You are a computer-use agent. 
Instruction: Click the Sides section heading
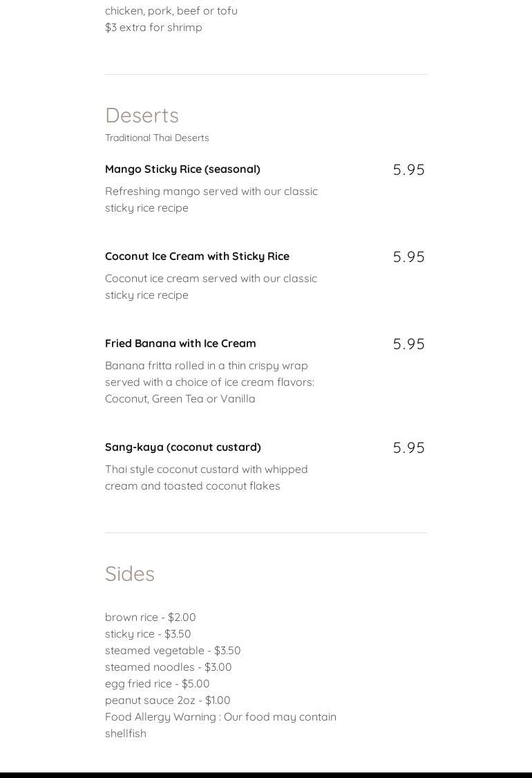[x=130, y=574]
